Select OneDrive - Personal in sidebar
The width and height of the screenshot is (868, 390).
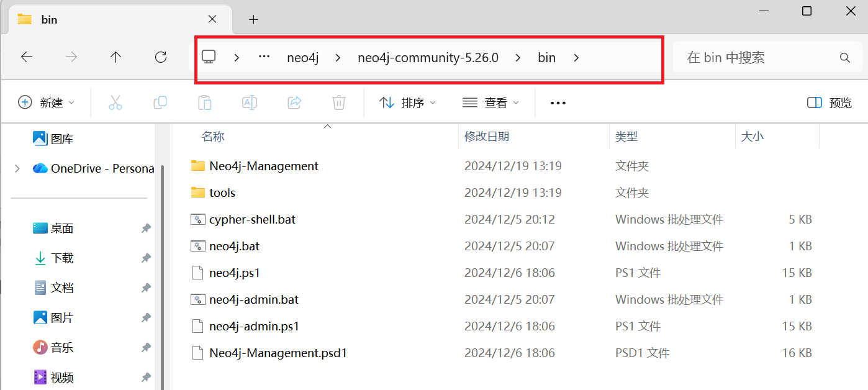pos(93,168)
